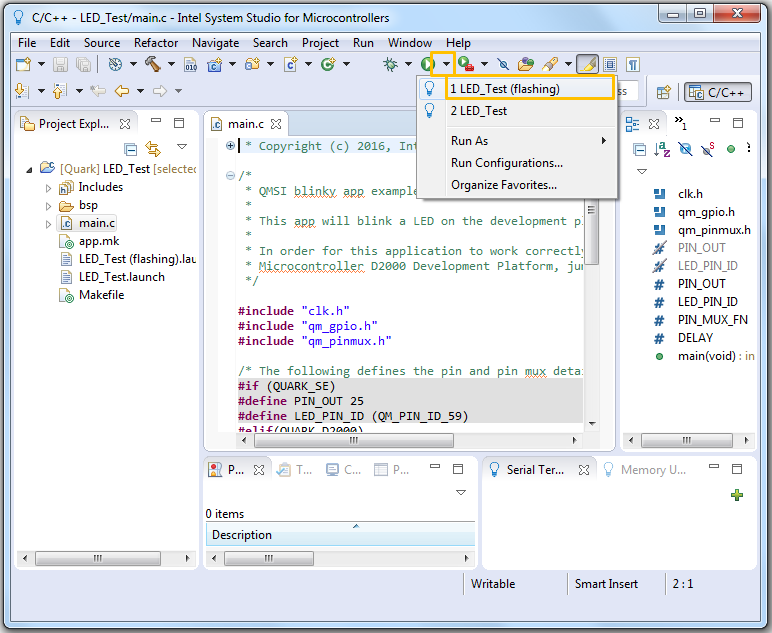Open Run dropdown arrow next to Run
The height and width of the screenshot is (633, 772).
click(446, 64)
